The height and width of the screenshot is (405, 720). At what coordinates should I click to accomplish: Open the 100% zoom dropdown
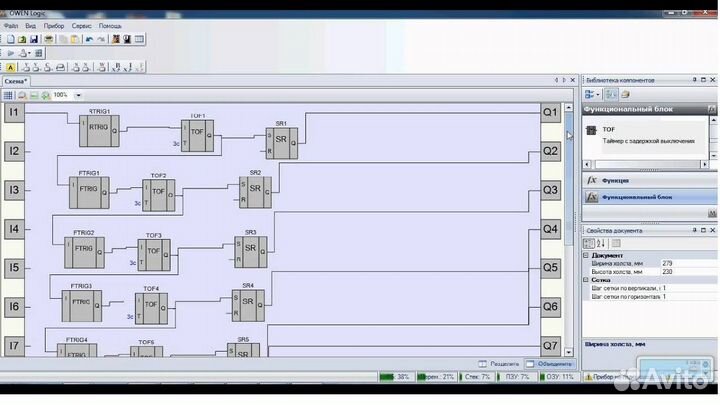click(x=78, y=95)
